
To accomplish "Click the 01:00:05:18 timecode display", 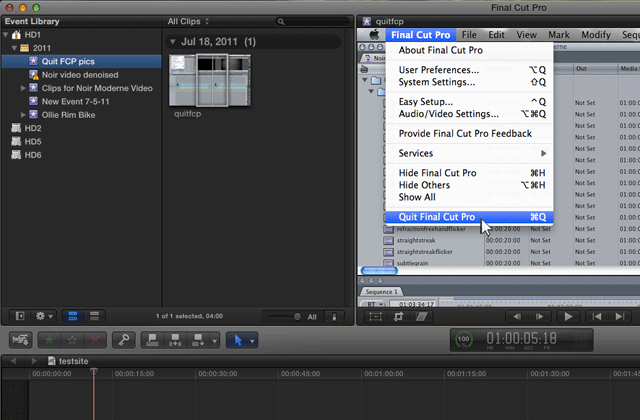I will [x=521, y=338].
